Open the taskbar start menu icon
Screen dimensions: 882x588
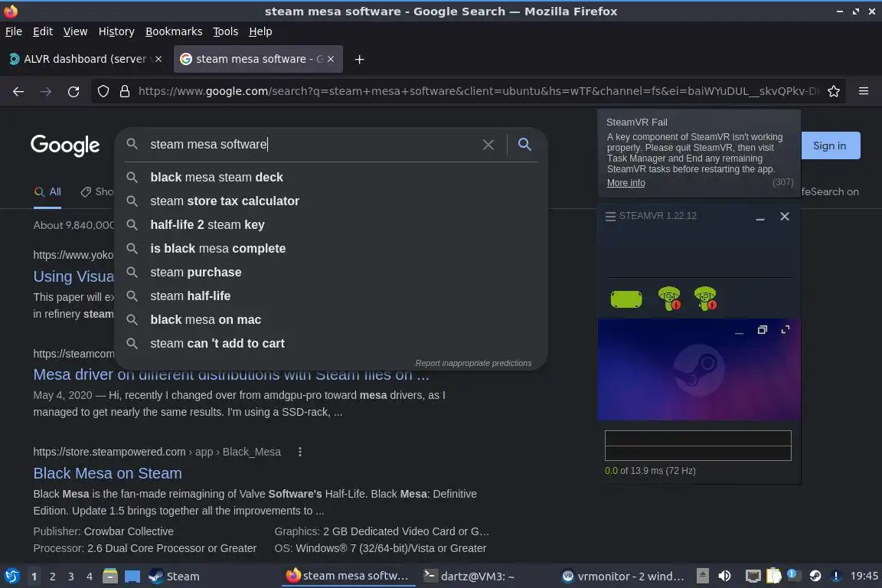point(11,577)
